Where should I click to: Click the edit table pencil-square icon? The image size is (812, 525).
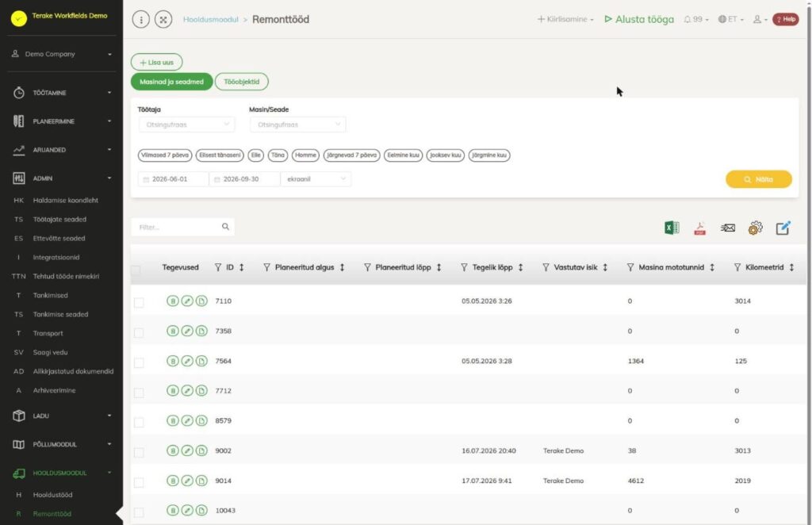783,228
